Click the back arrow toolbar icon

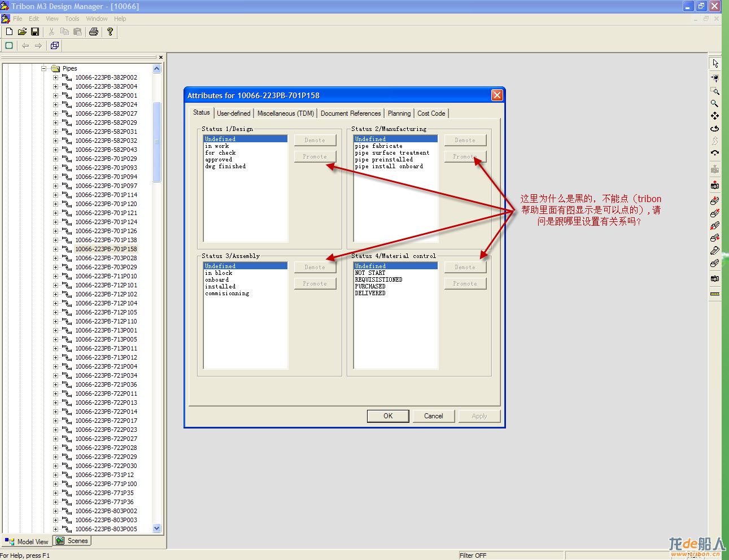point(25,46)
